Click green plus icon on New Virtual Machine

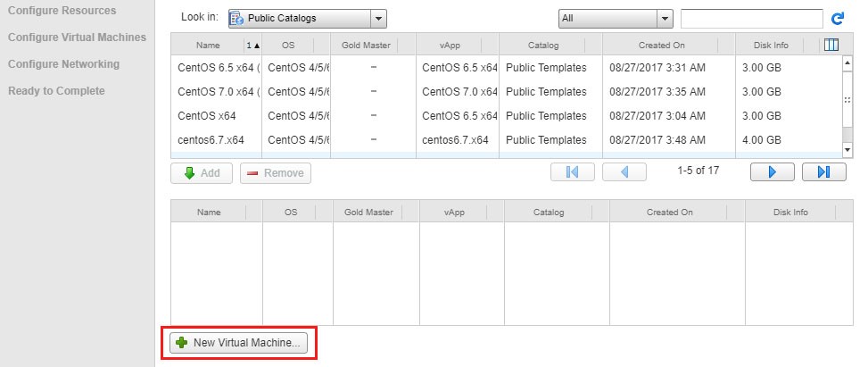coord(182,343)
